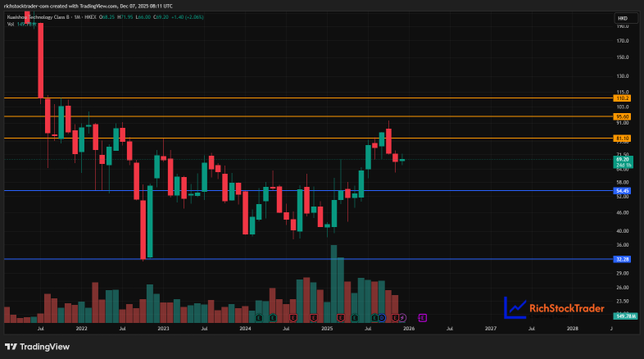This screenshot has width=644, height=359.
Task: Click the first green earnings E marker
Action: 259,317
